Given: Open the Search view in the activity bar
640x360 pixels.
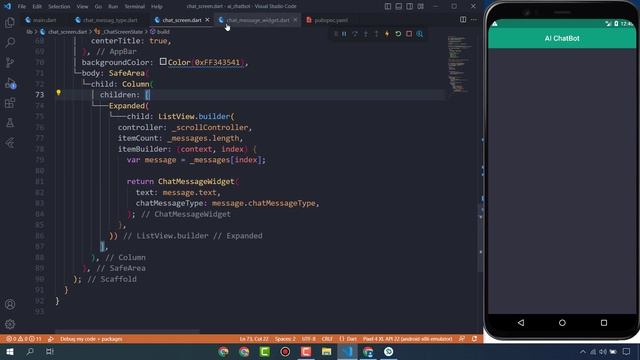Looking at the screenshot, I should coord(10,42).
